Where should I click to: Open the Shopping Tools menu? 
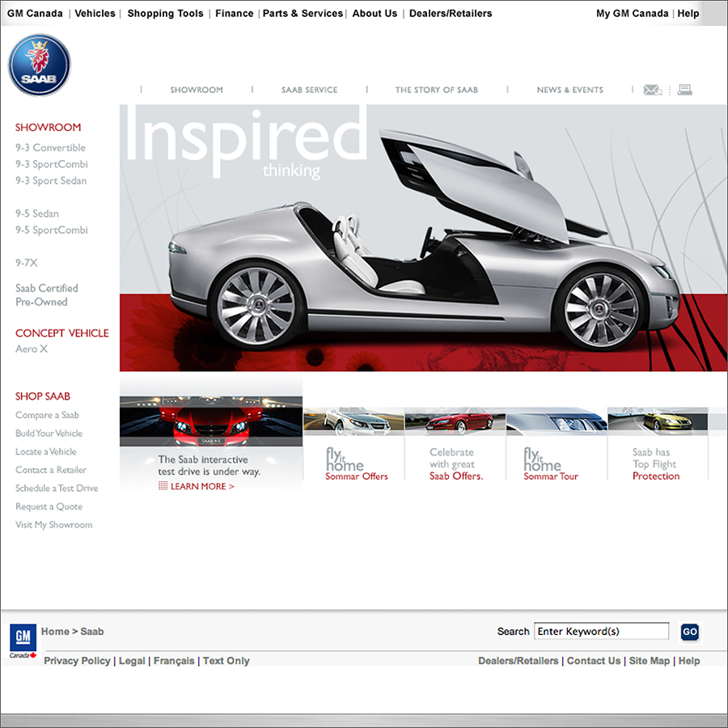click(x=165, y=14)
